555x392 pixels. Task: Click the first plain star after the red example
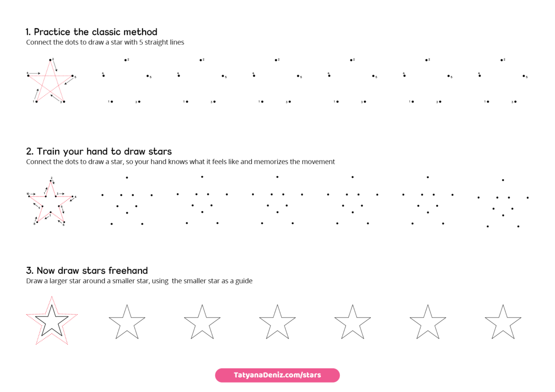point(127,322)
